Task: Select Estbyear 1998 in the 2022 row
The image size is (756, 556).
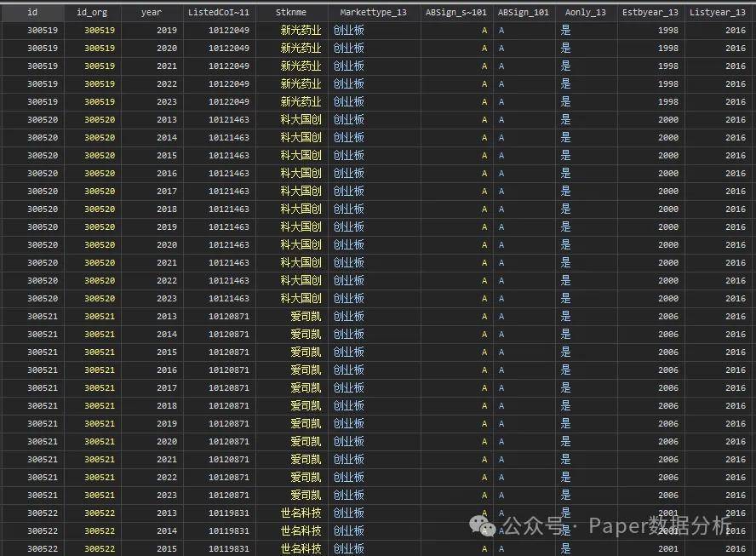Action: [x=668, y=84]
